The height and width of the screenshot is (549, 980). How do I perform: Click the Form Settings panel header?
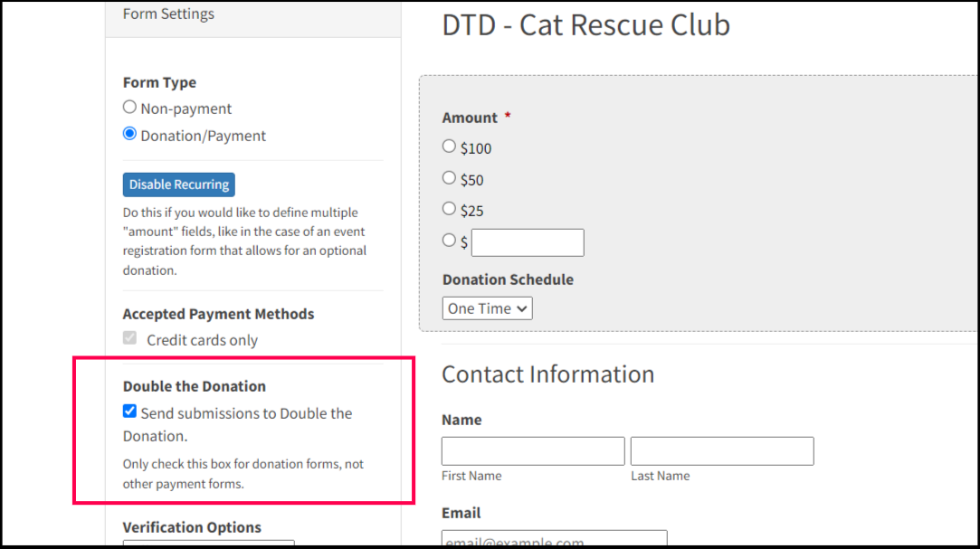169,14
